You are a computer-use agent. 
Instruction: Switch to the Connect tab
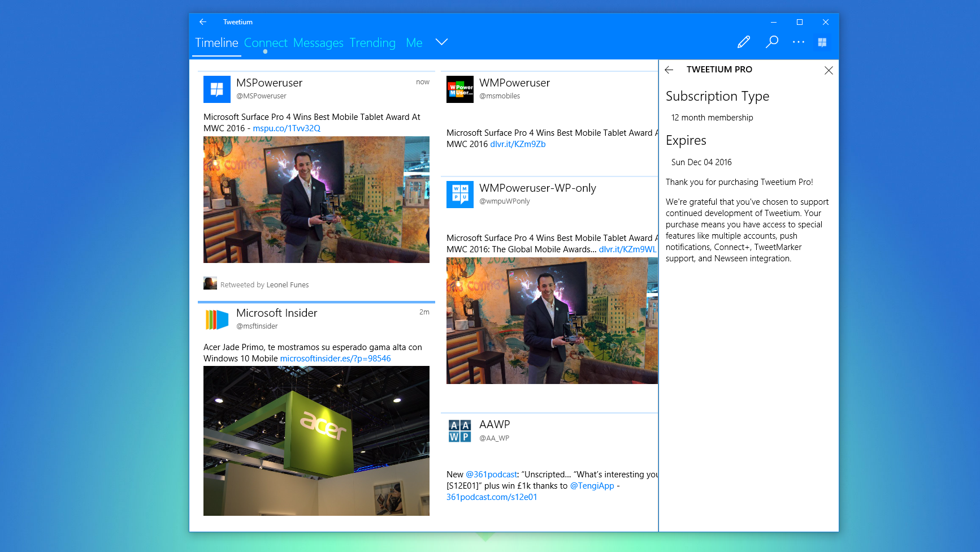[x=266, y=43]
